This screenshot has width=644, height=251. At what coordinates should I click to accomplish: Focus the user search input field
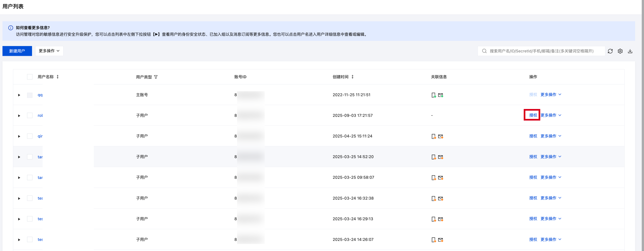[x=541, y=51]
